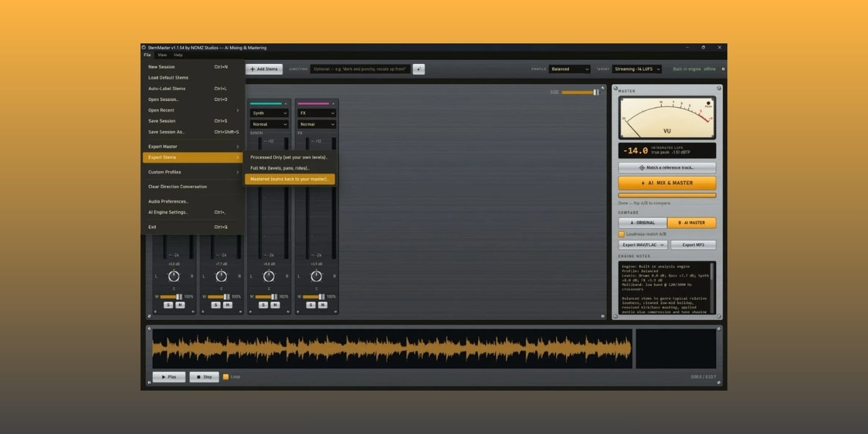The image size is (868, 434).
Task: Select Clear Direction Conversation
Action: 193,187
